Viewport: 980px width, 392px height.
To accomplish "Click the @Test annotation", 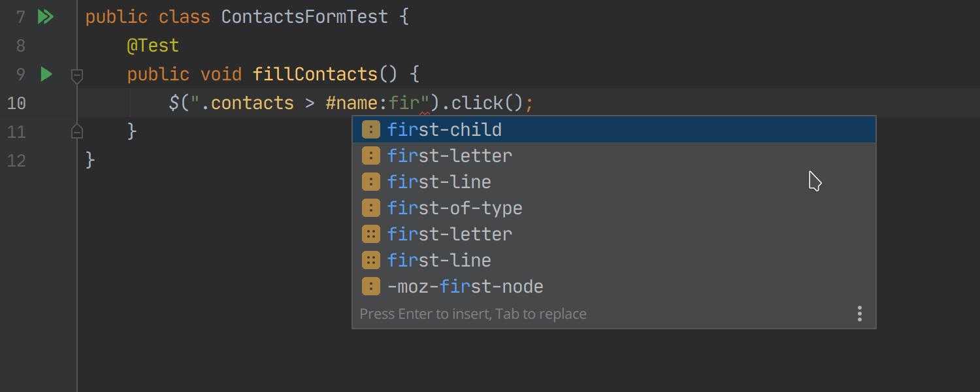I will coord(153,46).
